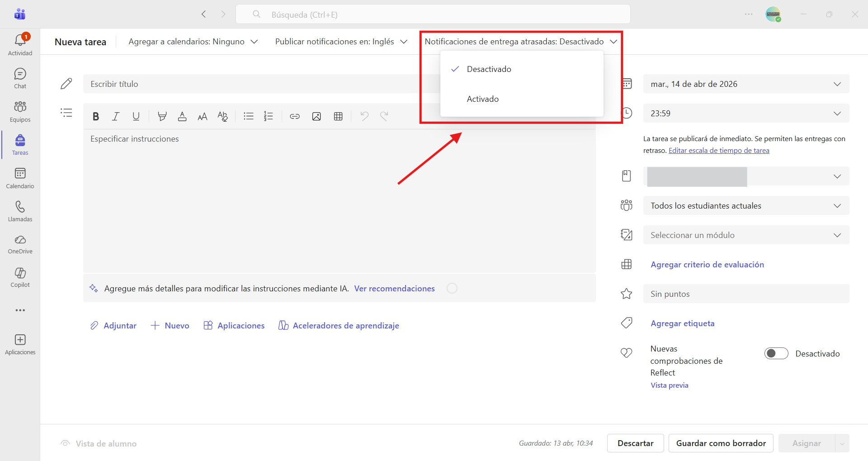868x461 pixels.
Task: Click Ver recomendaciones link
Action: click(394, 289)
